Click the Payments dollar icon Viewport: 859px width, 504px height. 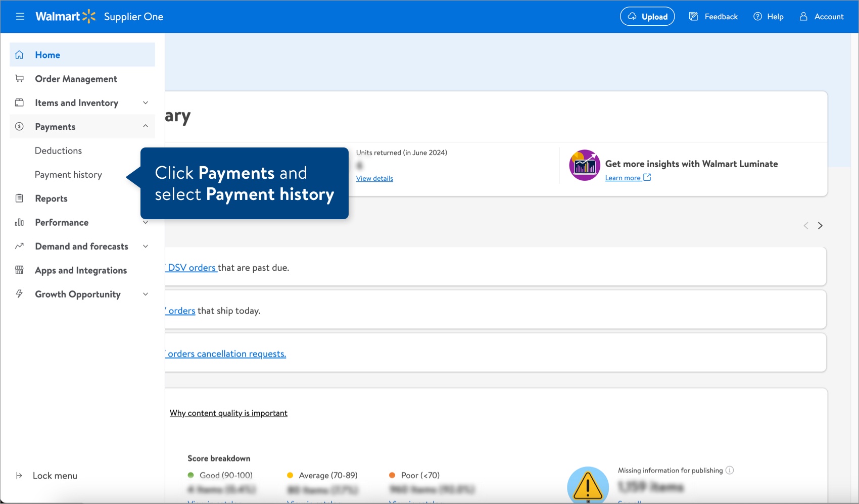[x=19, y=126]
